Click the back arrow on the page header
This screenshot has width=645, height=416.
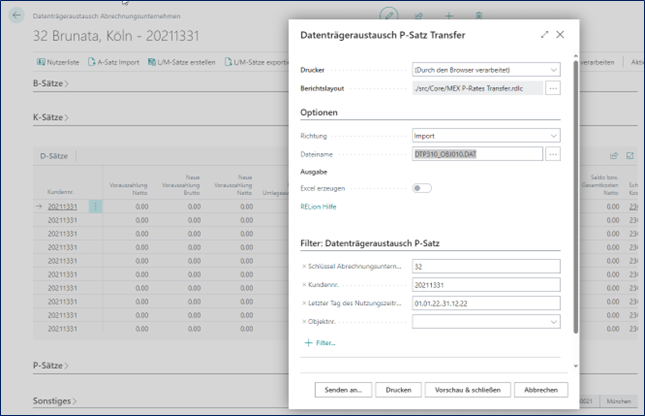(x=16, y=16)
